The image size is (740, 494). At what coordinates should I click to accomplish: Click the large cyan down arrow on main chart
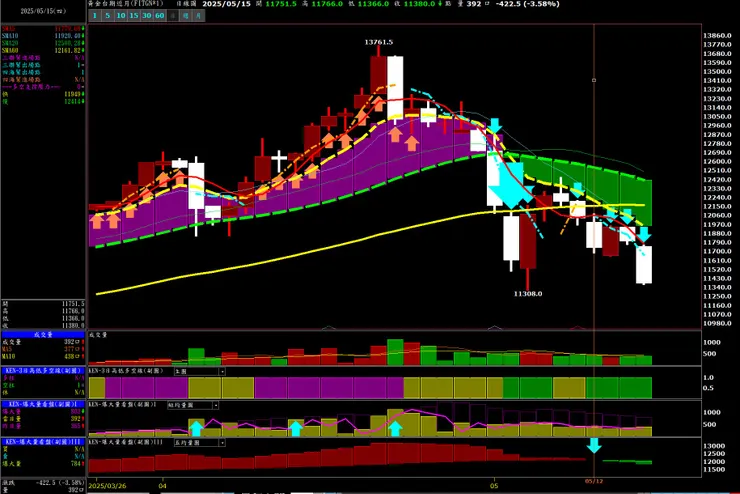(511, 186)
